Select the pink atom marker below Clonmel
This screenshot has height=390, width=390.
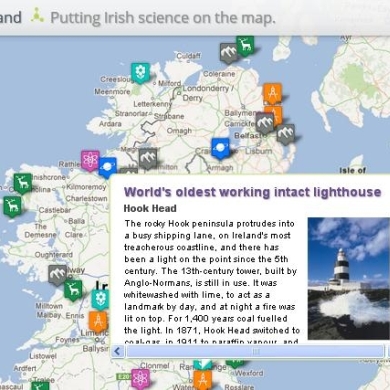(140, 379)
